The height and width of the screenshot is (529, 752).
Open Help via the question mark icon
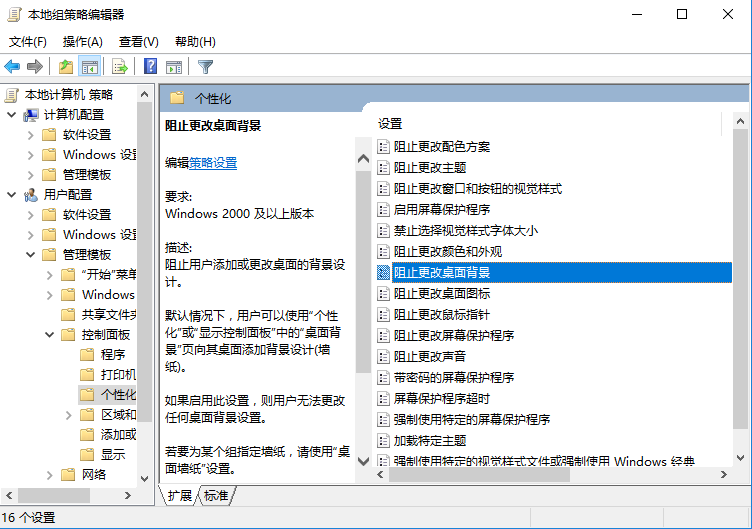150,66
